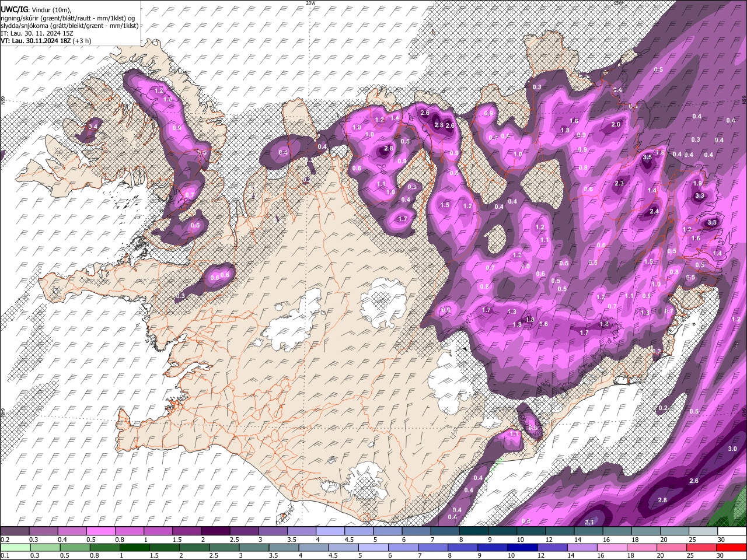Click the '2.3' precipitation value on the map
This screenshot has height=560, width=747.
point(619,183)
